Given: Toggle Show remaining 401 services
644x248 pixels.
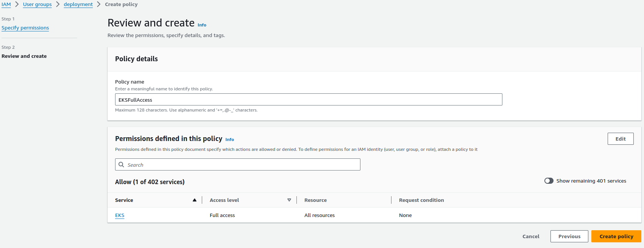Looking at the screenshot, I should (549, 181).
